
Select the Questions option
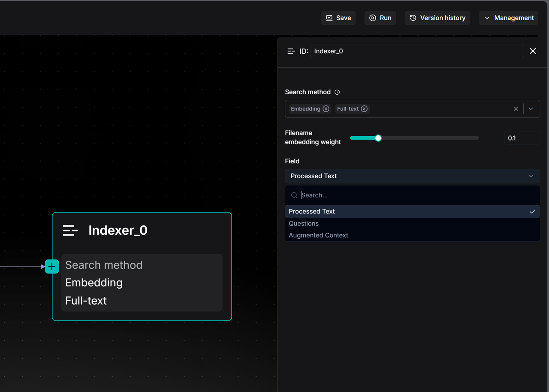pos(304,224)
